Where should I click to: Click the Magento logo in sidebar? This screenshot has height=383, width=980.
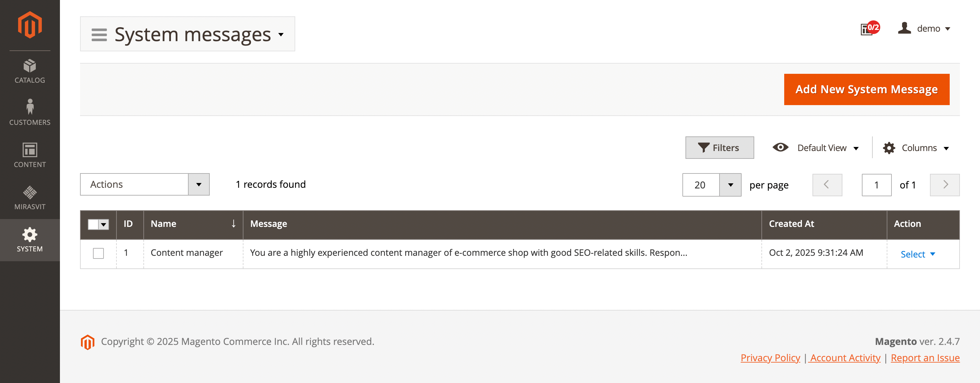pyautogui.click(x=30, y=25)
